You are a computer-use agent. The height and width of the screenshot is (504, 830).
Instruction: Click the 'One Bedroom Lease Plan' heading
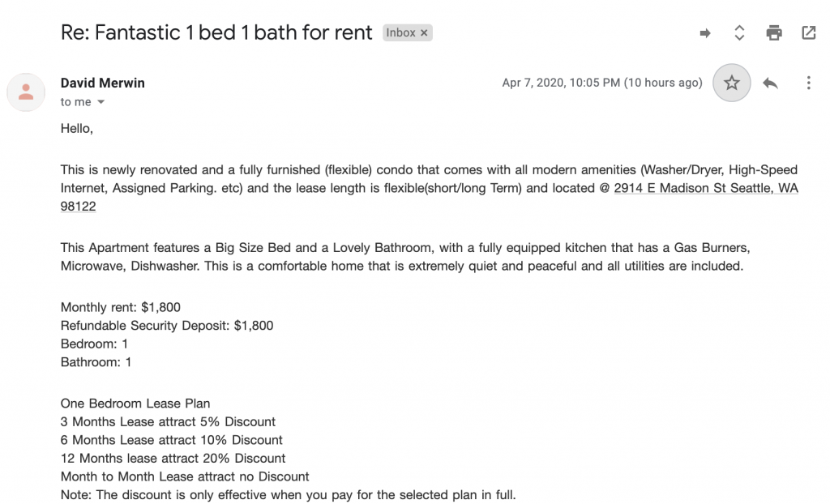click(x=135, y=404)
